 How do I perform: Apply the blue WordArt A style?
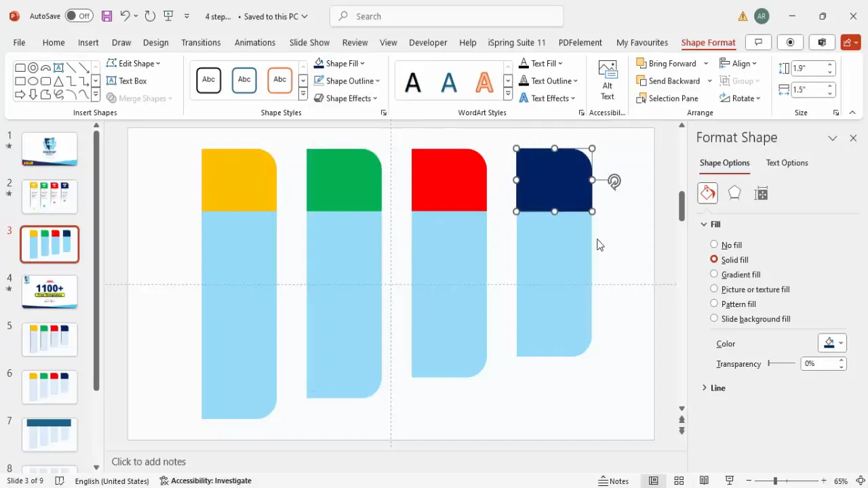click(449, 82)
